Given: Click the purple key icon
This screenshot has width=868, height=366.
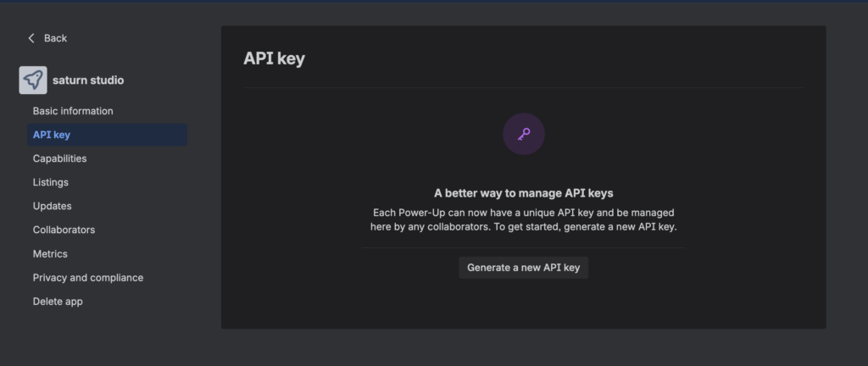Looking at the screenshot, I should (523, 134).
